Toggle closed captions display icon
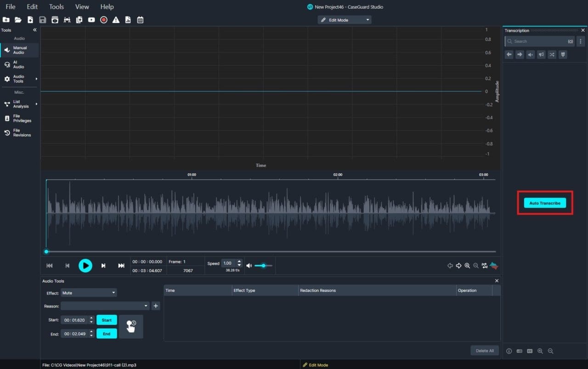The width and height of the screenshot is (588, 369). [x=530, y=351]
